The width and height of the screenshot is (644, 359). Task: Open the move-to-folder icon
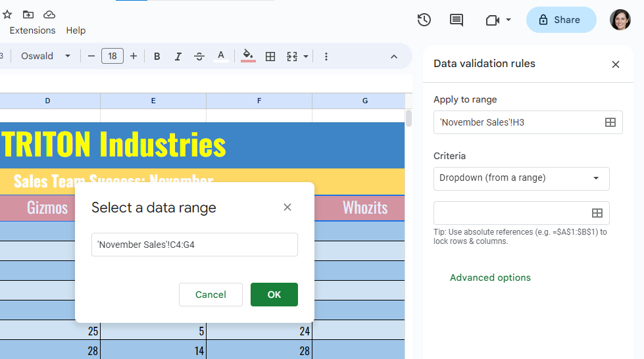pyautogui.click(x=28, y=14)
